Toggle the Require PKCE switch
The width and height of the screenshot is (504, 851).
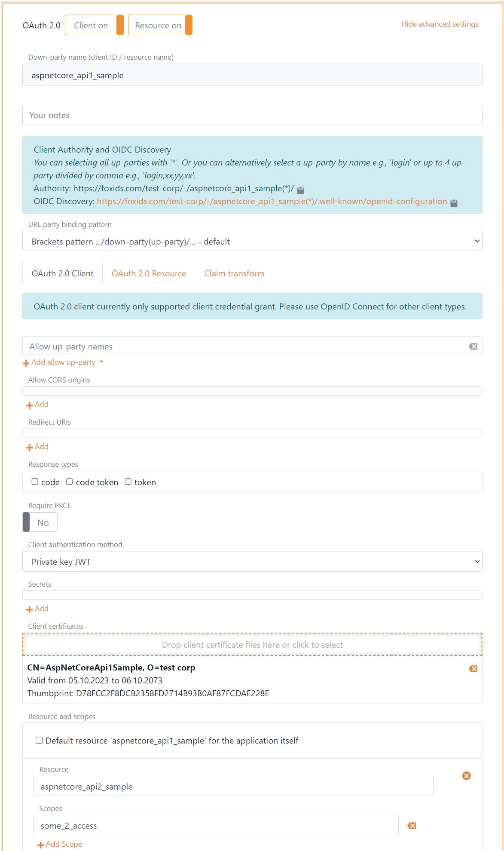[40, 523]
